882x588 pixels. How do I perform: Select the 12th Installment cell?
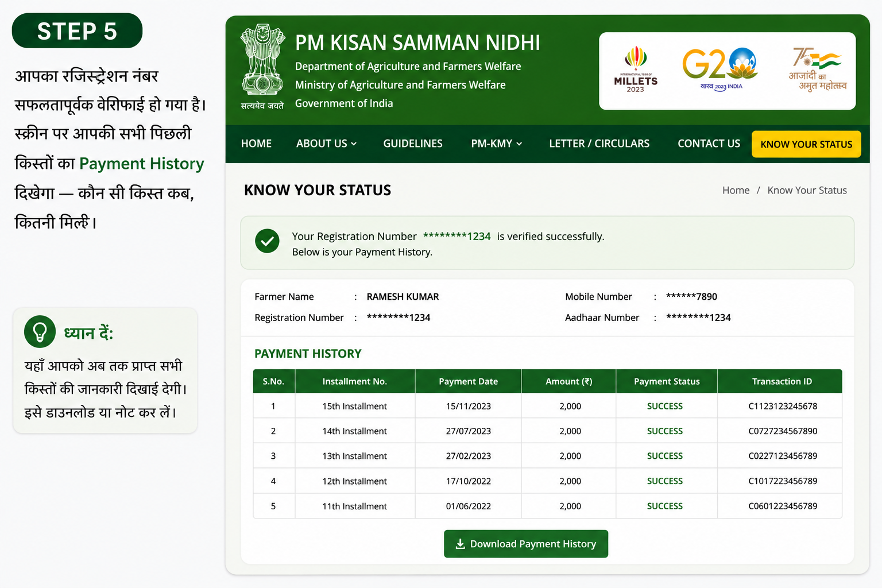[x=354, y=481]
